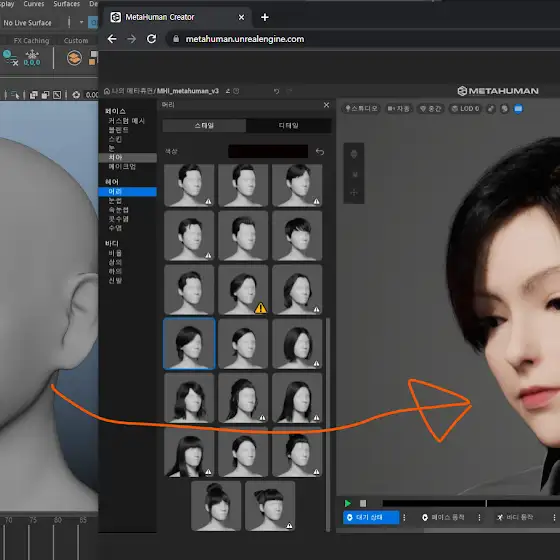The image size is (560, 560).
Task: Select 블렌드 in the face sidebar
Action: [118, 130]
